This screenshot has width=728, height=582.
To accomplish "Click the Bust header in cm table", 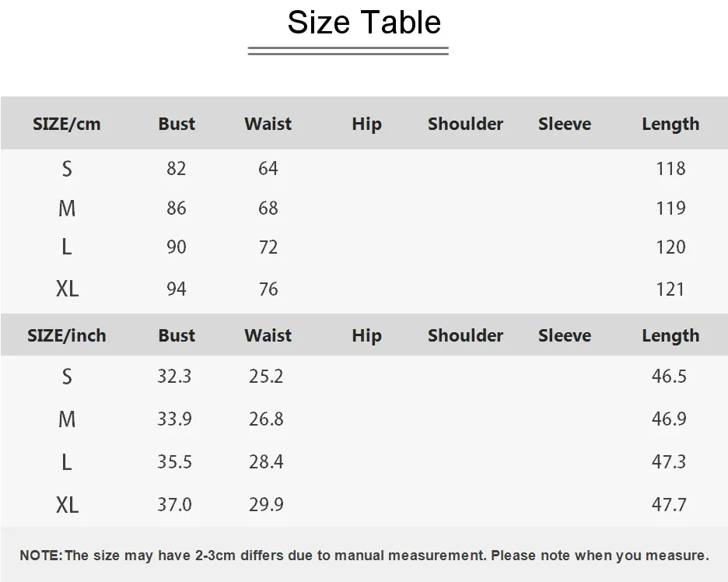I will pos(177,124).
